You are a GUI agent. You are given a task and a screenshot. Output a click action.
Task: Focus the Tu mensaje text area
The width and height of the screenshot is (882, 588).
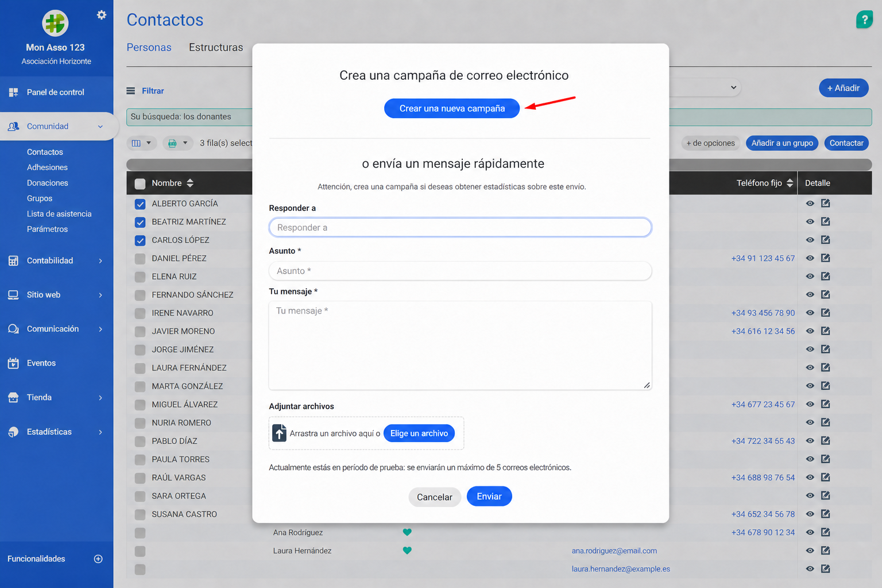point(460,346)
